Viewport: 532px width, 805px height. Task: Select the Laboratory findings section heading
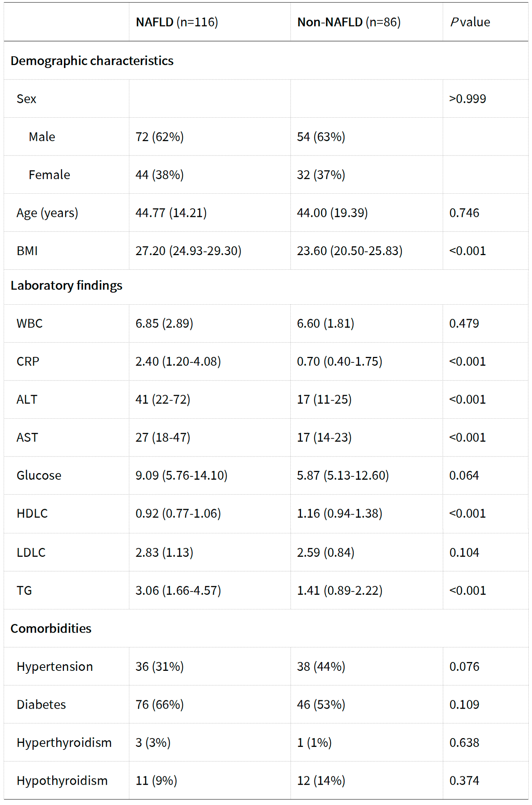tap(66, 286)
